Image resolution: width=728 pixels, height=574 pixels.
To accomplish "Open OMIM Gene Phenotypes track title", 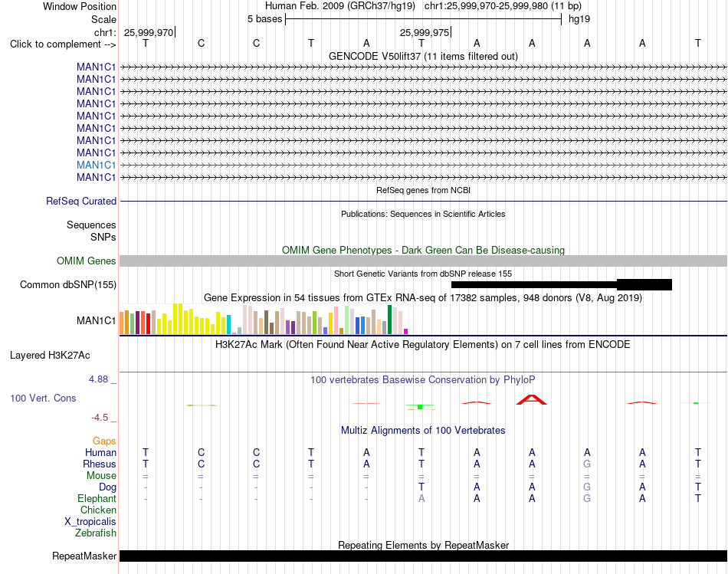I will tap(423, 251).
